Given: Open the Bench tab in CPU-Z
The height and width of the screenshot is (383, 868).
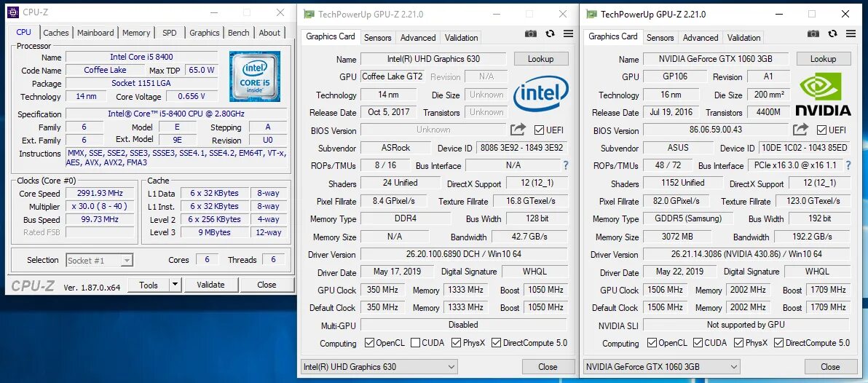Looking at the screenshot, I should (x=239, y=33).
